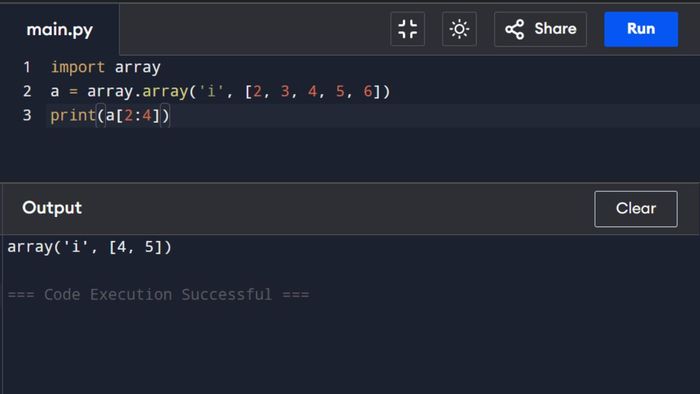Click line number 2 in gutter
The height and width of the screenshot is (394, 700).
(x=27, y=91)
